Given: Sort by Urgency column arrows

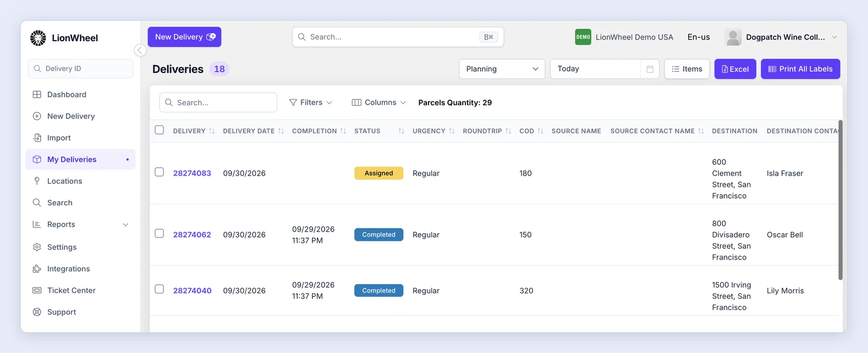Looking at the screenshot, I should tap(451, 131).
